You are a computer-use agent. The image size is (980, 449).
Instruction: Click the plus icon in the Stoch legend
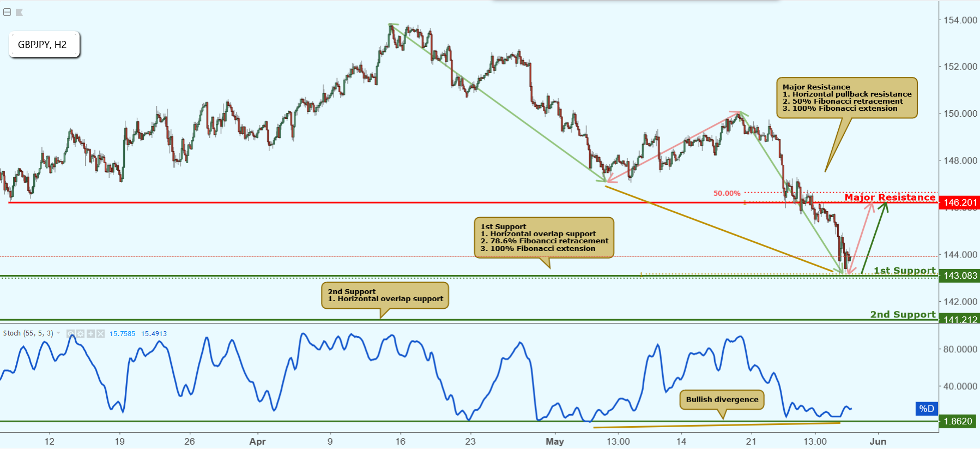(90, 333)
